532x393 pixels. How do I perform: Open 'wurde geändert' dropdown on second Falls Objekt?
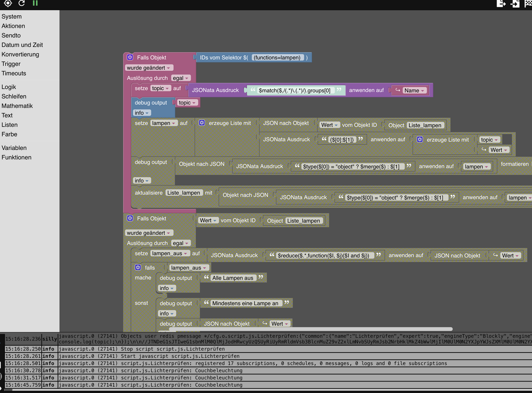(x=149, y=233)
